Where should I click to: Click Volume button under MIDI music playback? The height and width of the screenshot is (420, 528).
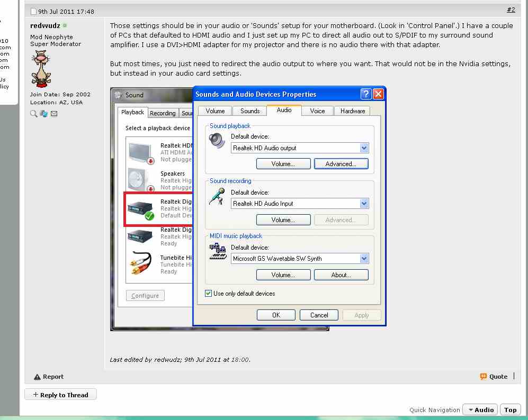tap(283, 275)
